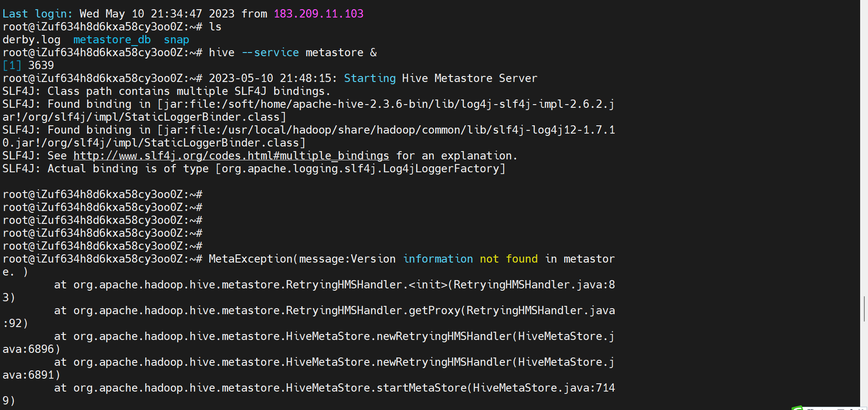Image resolution: width=868 pixels, height=410 pixels.
Task: Click 'for an explanation.' text
Action: point(457,156)
